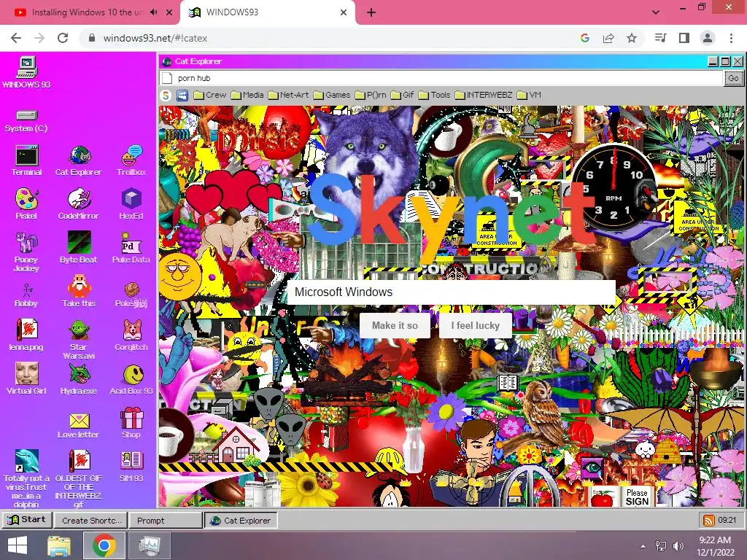Launch the CodeMirror desktop icon
Screen dimensions: 747x560
pos(79,204)
